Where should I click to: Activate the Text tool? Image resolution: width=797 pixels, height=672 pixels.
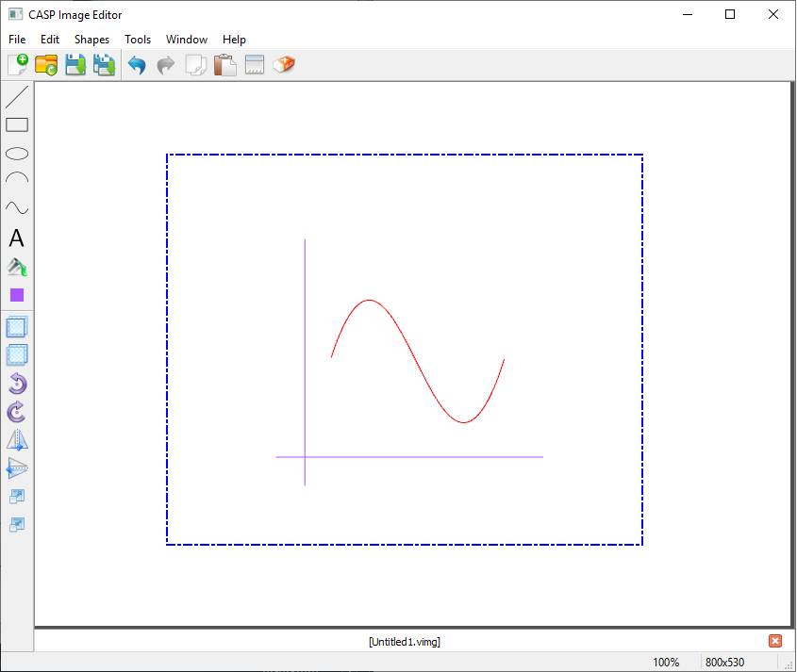pyautogui.click(x=17, y=239)
